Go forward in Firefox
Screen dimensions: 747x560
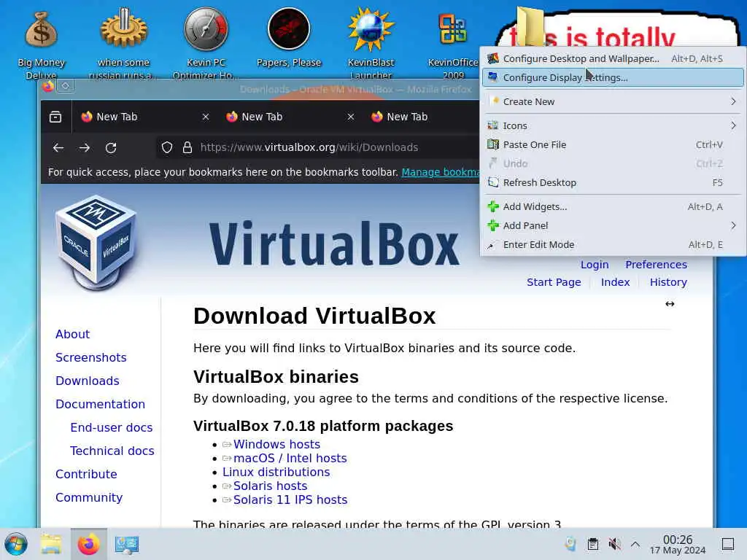pyautogui.click(x=85, y=147)
